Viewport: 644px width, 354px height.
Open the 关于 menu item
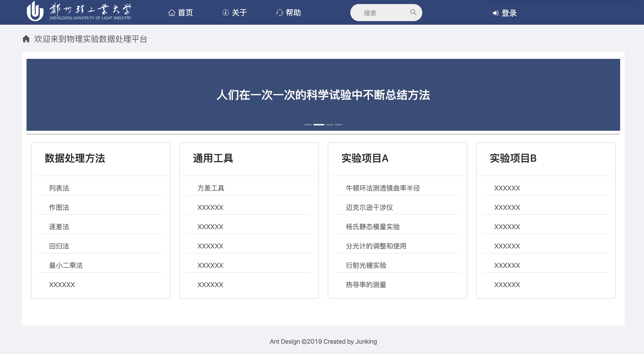(235, 13)
